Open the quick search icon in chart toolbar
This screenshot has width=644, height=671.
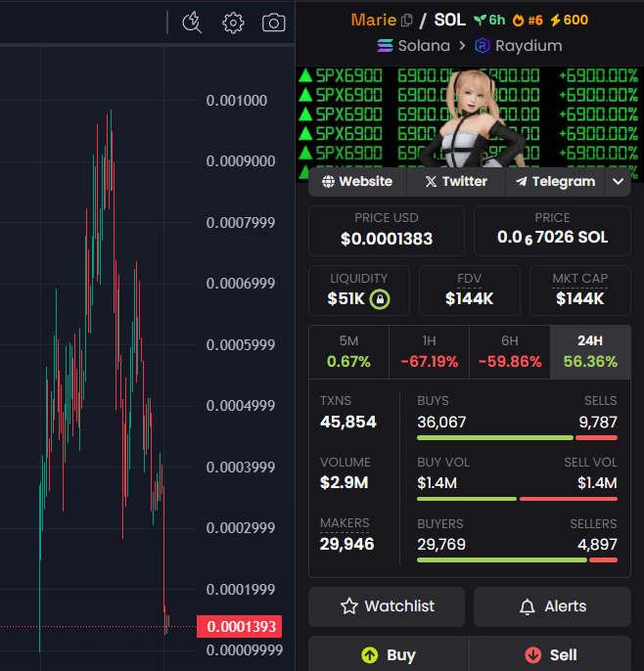click(192, 22)
